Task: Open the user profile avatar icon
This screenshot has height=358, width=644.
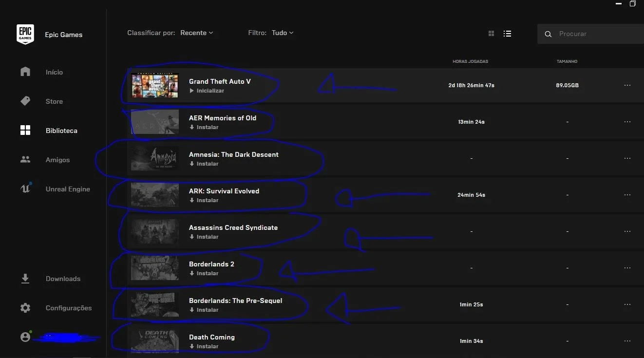Action: click(25, 337)
